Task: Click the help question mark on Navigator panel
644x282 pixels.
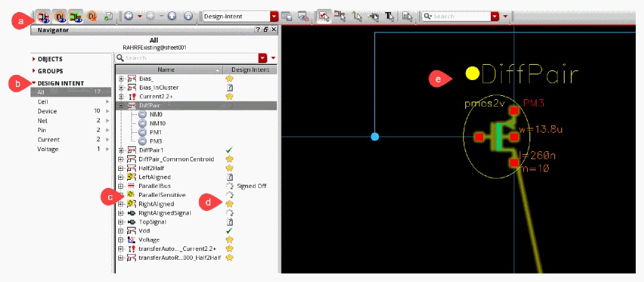Action: pos(258,30)
